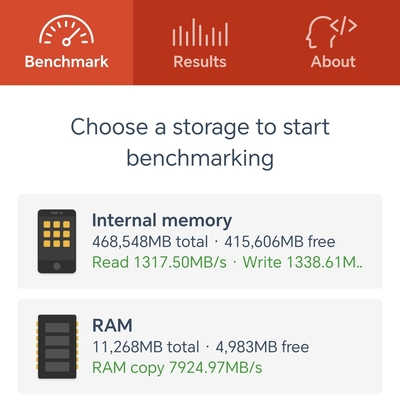This screenshot has height=399, width=400.
Task: Click the 415,606MB free text
Action: pos(280,242)
